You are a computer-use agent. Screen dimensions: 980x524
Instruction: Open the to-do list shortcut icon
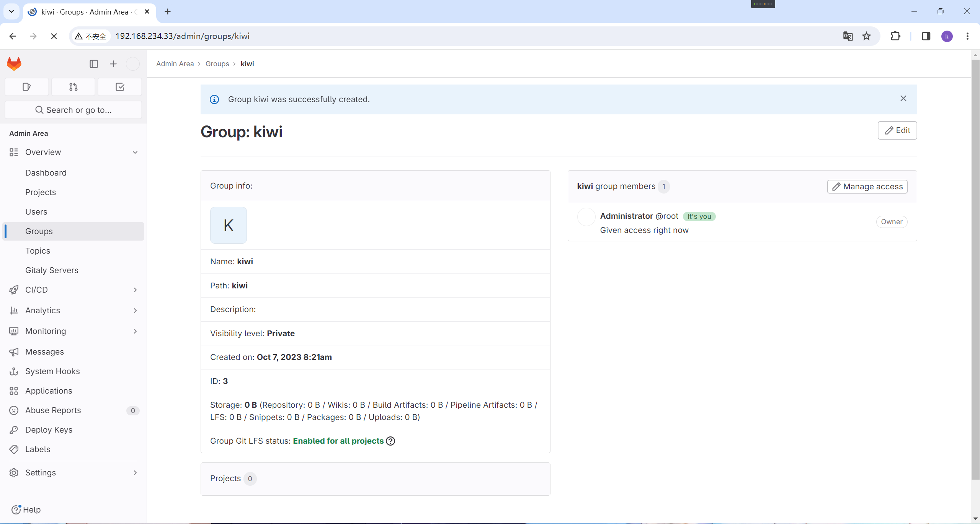click(x=120, y=87)
